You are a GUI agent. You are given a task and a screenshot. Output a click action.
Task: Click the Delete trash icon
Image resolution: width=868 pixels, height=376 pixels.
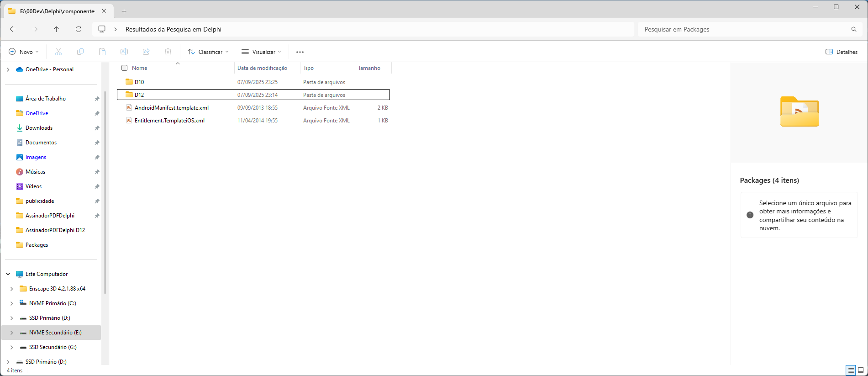[168, 52]
